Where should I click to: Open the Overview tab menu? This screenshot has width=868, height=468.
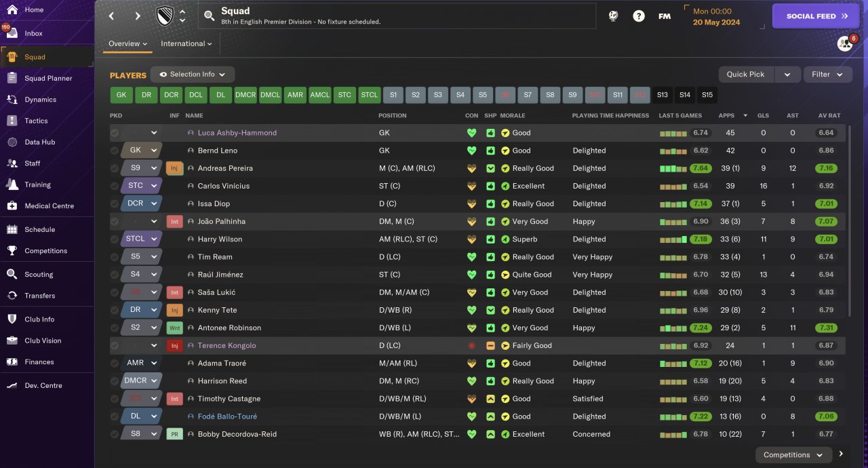click(127, 43)
